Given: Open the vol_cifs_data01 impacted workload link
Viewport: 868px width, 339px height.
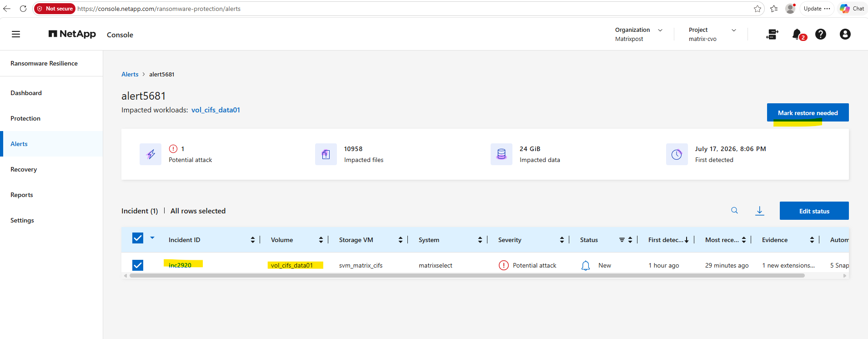Looking at the screenshot, I should pos(216,110).
